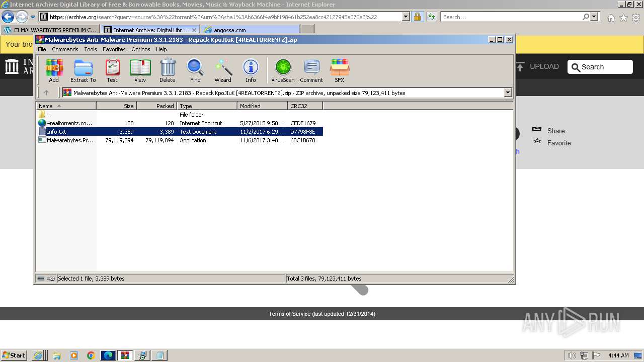Open the File menu in WinRAR
Image resolution: width=644 pixels, height=362 pixels.
(42, 49)
